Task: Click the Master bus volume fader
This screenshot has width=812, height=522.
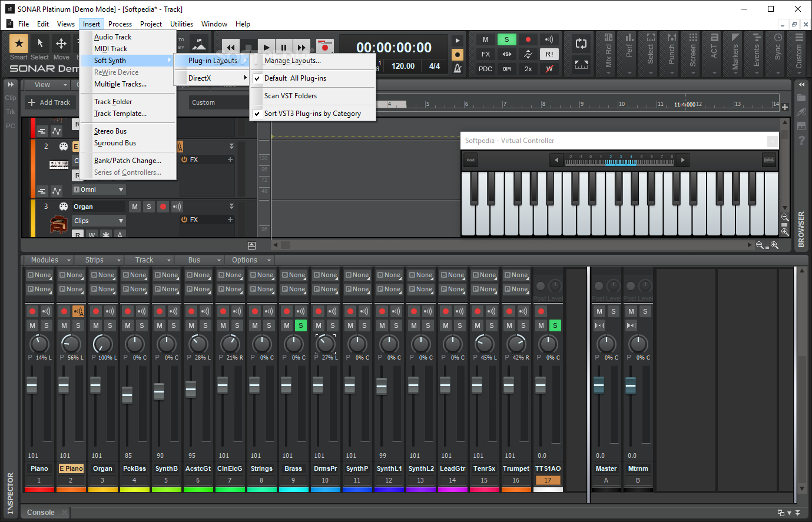Action: pyautogui.click(x=599, y=385)
